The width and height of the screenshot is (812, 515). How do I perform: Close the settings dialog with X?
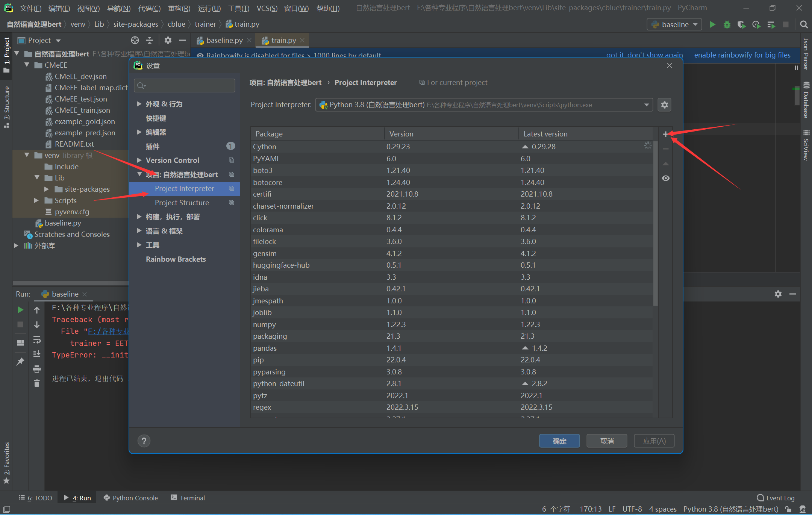coord(670,65)
